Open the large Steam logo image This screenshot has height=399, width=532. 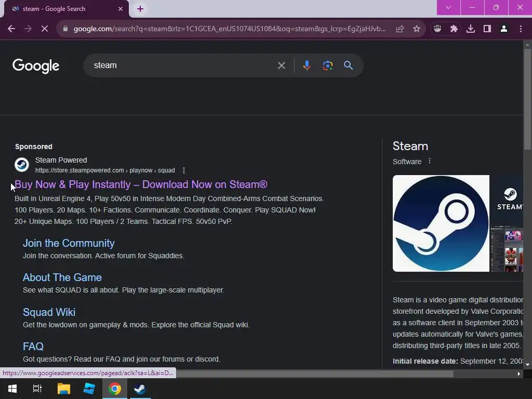coord(441,223)
